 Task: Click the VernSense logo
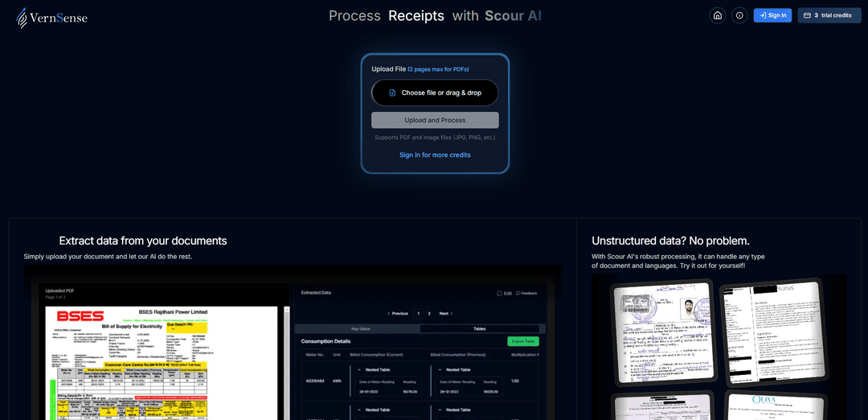pos(51,18)
